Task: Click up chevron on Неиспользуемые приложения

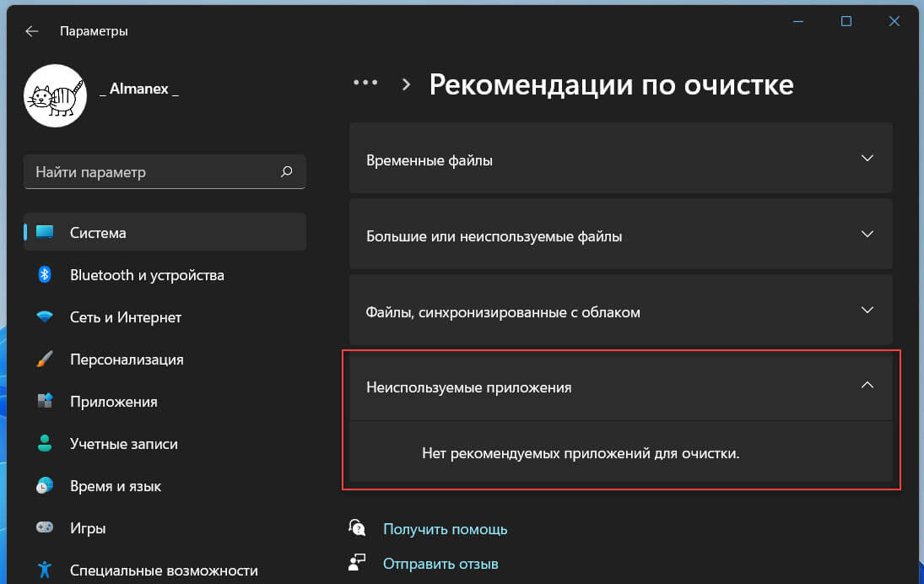Action: (867, 385)
